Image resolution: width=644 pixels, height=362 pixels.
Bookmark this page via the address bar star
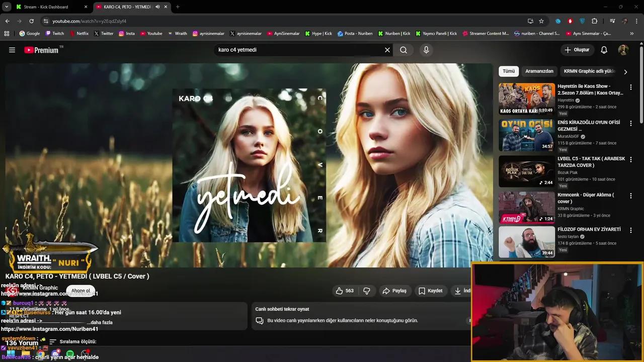(541, 21)
